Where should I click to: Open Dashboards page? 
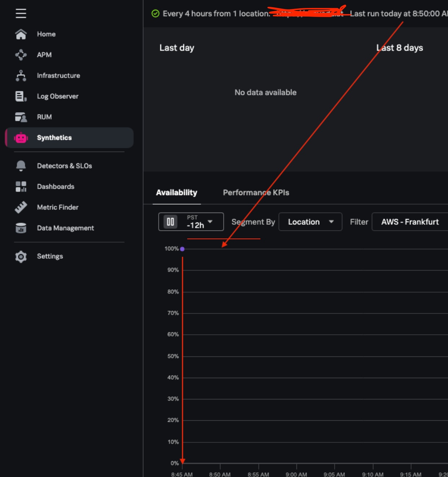[x=56, y=187]
